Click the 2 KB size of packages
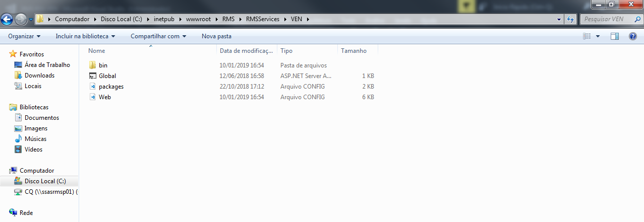644x222 pixels. (x=368, y=87)
